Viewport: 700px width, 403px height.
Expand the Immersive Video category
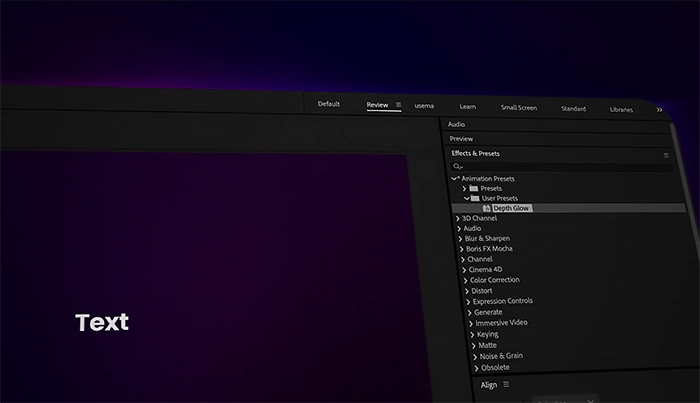pyautogui.click(x=471, y=323)
